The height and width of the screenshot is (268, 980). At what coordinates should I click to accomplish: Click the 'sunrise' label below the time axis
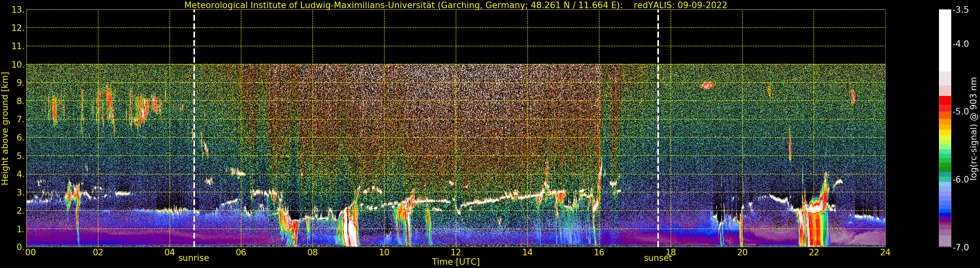point(194,258)
